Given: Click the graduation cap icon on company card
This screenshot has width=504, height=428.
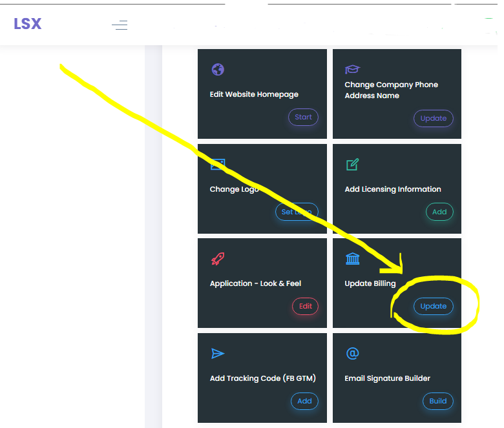Looking at the screenshot, I should [352, 70].
